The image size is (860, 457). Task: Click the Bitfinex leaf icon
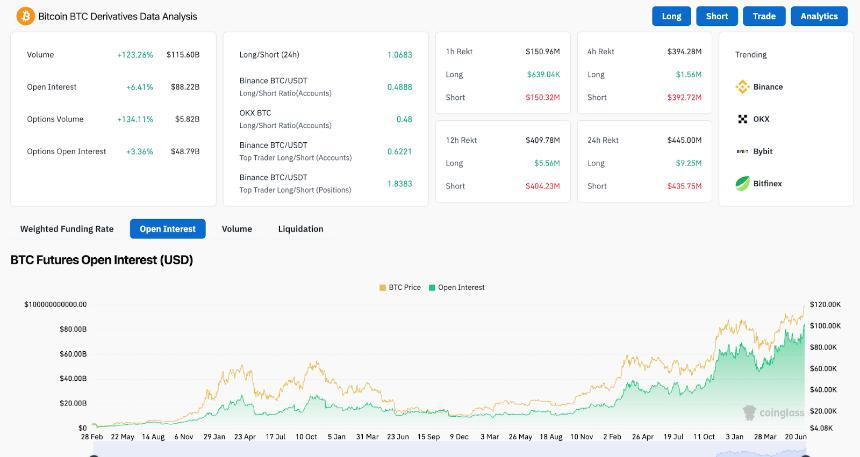(x=743, y=183)
